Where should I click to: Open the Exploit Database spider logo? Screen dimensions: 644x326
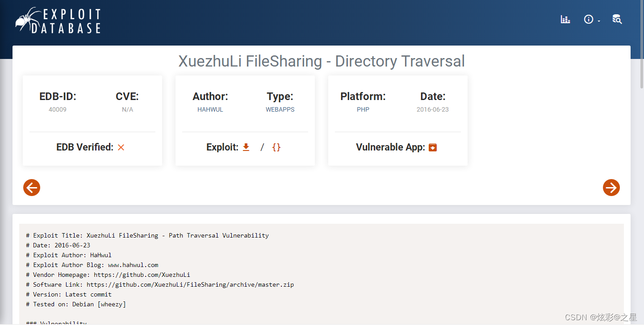click(58, 20)
